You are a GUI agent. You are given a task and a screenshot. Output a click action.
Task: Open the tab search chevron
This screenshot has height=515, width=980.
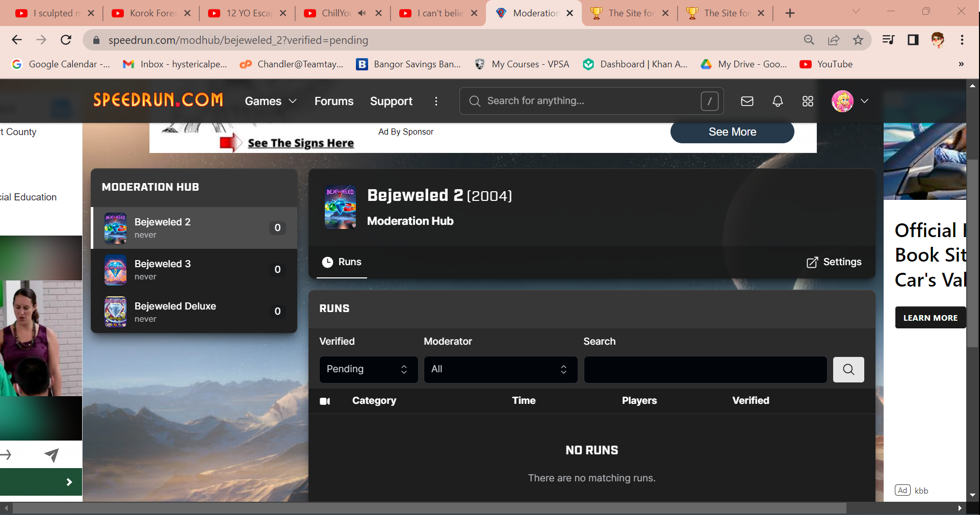(x=856, y=11)
